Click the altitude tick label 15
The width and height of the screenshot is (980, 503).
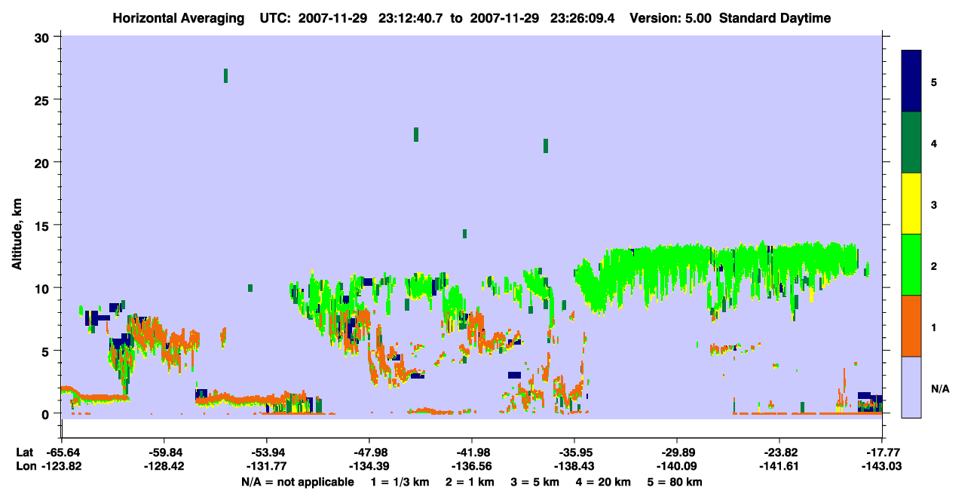click(44, 225)
